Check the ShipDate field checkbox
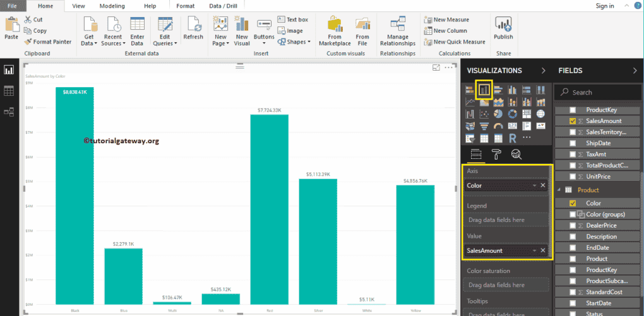Viewport: 644px width, 316px height. click(573, 143)
